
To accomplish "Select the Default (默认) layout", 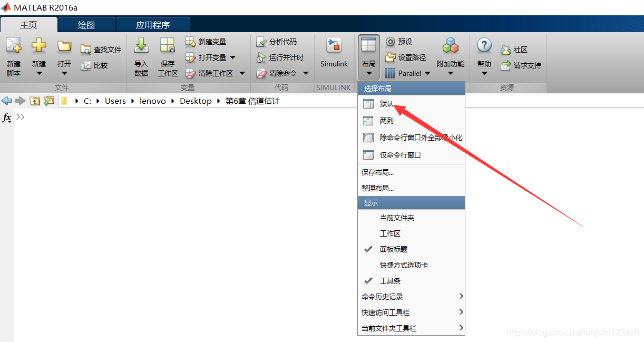I will 411,104.
